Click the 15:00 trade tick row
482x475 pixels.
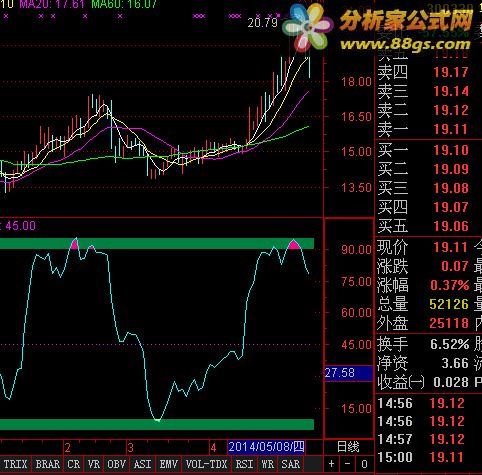tap(421, 457)
